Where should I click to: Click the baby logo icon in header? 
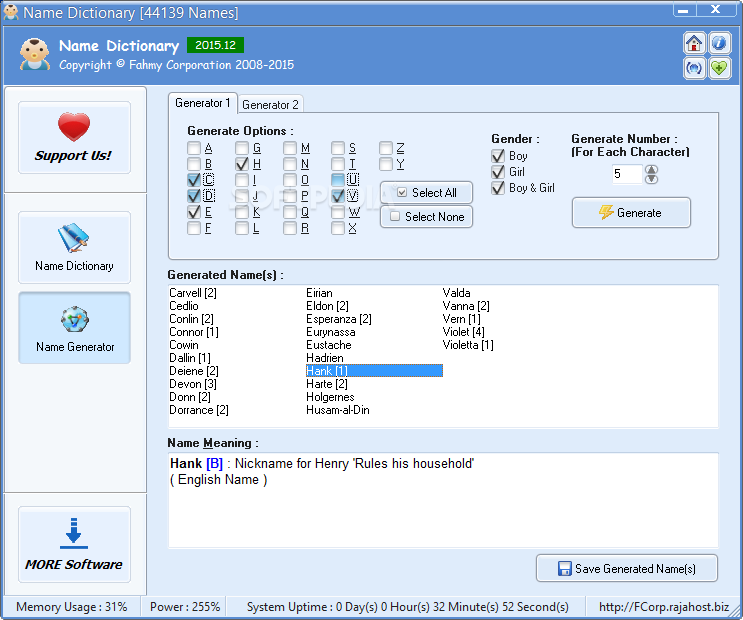coord(35,55)
